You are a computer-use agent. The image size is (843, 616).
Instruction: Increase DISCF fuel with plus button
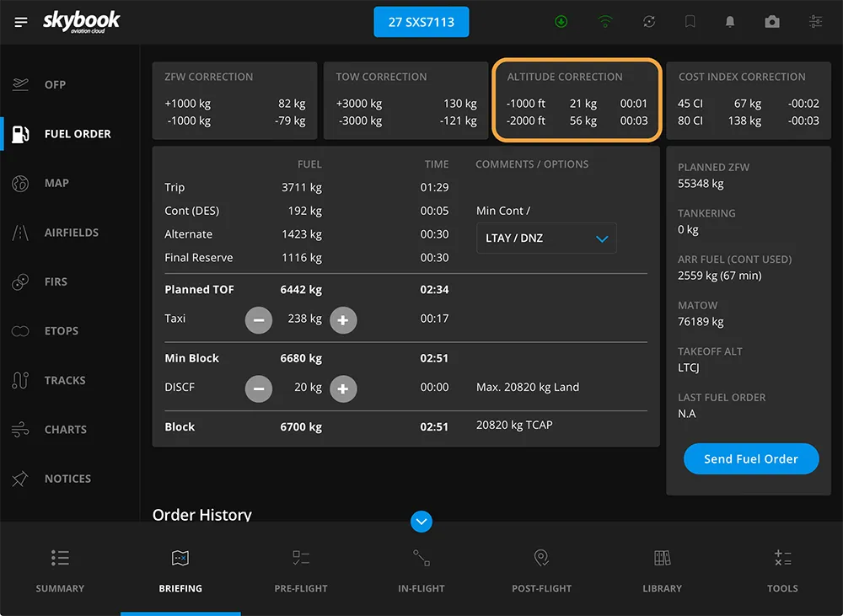point(343,388)
